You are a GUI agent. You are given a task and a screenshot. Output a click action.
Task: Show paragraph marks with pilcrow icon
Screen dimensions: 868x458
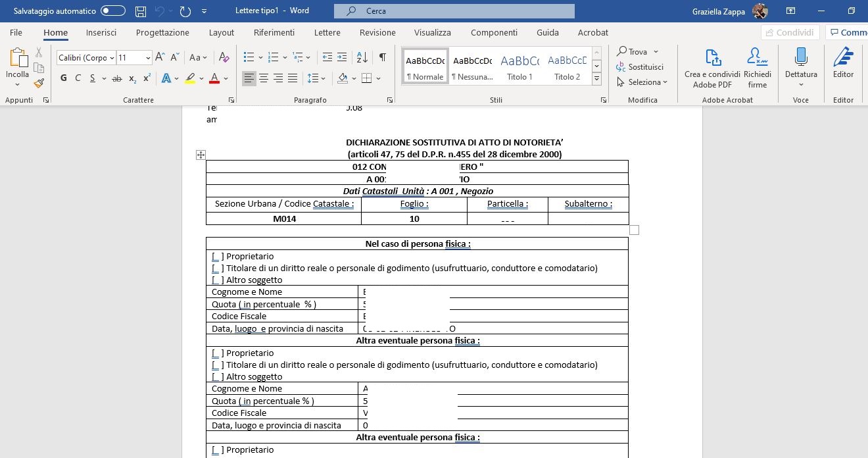coord(382,57)
